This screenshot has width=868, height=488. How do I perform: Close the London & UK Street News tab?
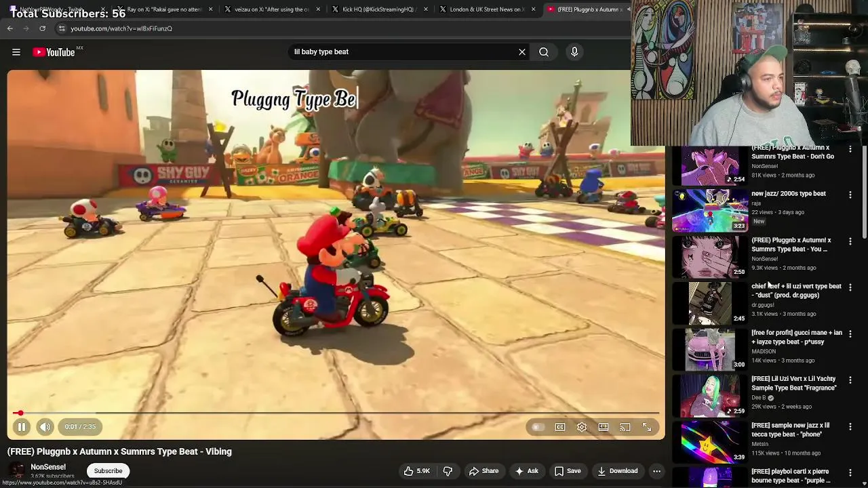pyautogui.click(x=534, y=9)
